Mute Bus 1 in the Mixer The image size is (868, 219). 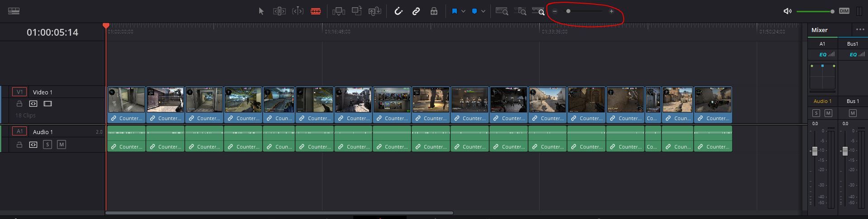pos(853,113)
